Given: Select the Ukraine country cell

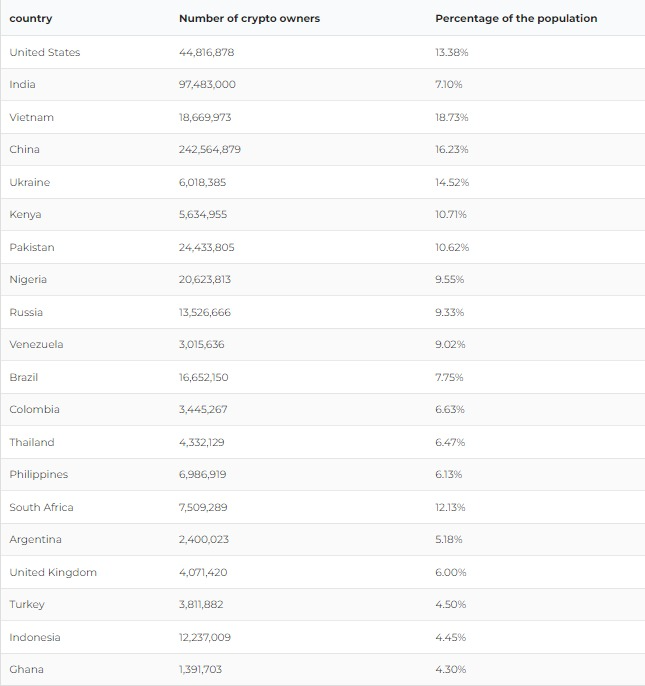Looking at the screenshot, I should [x=30, y=182].
